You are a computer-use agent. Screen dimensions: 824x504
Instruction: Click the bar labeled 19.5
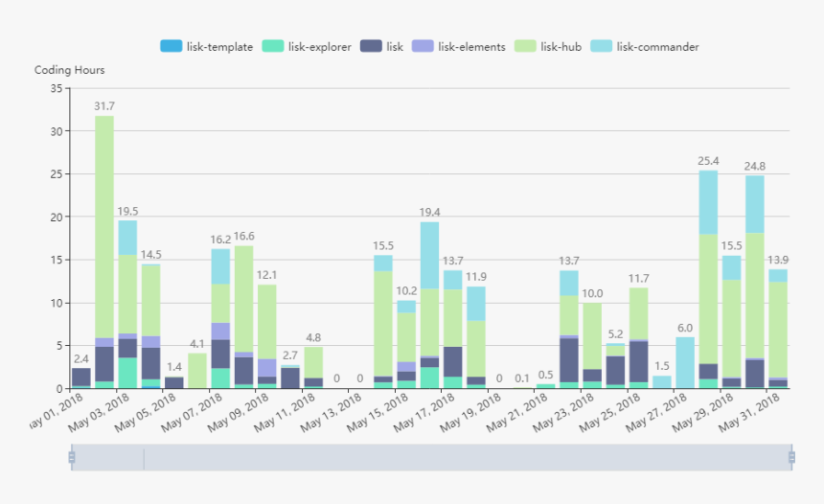click(x=127, y=305)
